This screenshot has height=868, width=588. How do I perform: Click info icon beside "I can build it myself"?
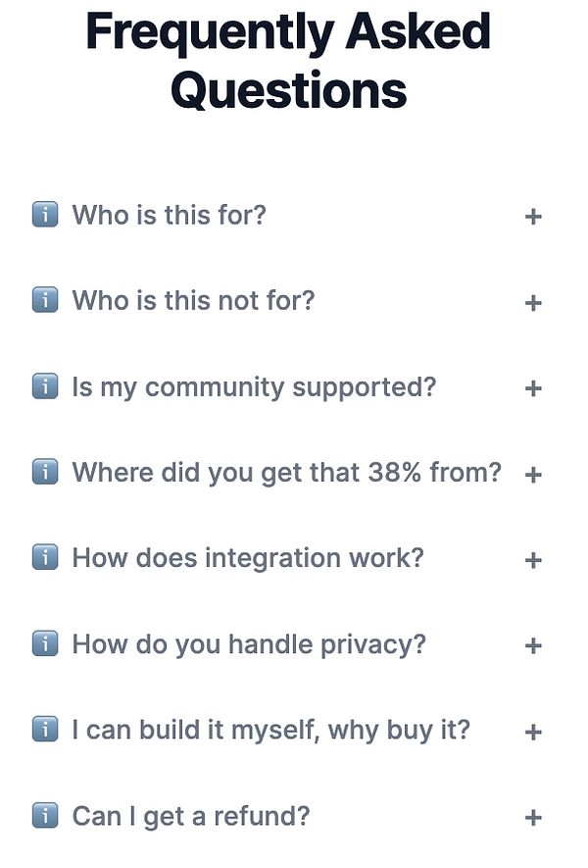[45, 731]
